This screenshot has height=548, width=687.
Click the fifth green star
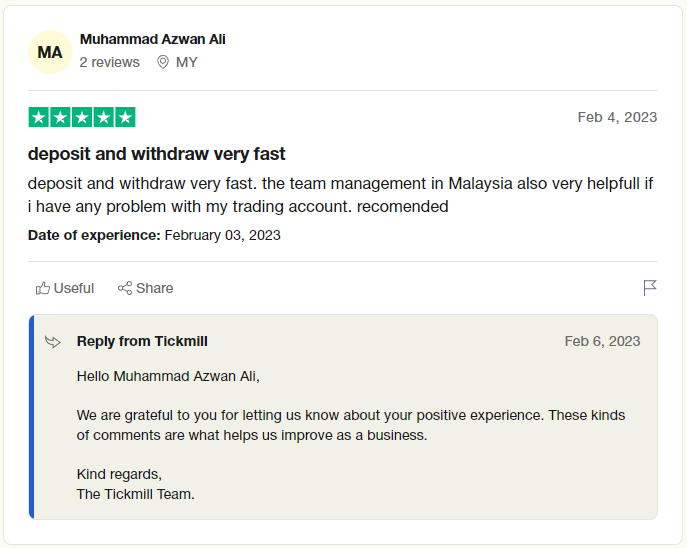point(125,117)
